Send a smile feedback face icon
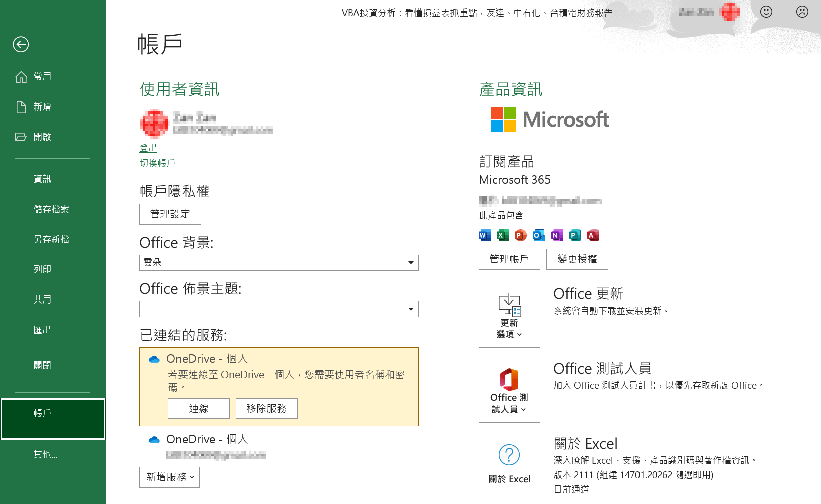Viewport: 821px width, 504px height. point(766,12)
